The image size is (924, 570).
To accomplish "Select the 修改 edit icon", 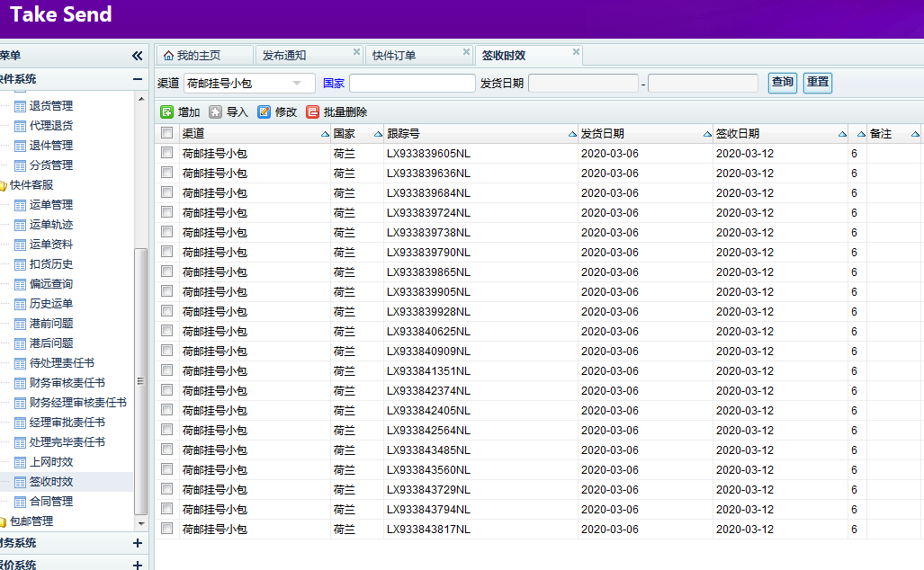I will click(x=264, y=111).
